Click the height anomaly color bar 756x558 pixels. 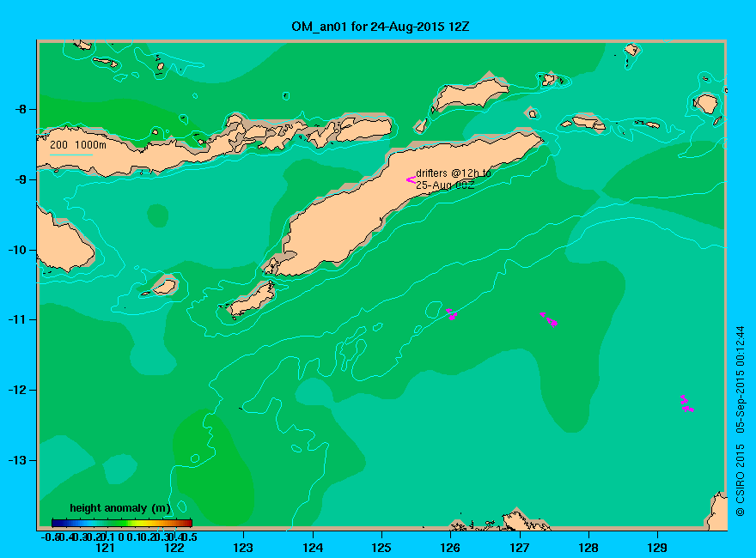pos(122,523)
